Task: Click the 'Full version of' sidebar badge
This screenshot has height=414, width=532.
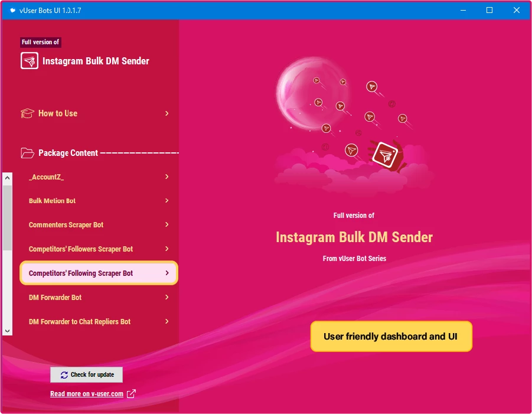Action: [40, 42]
